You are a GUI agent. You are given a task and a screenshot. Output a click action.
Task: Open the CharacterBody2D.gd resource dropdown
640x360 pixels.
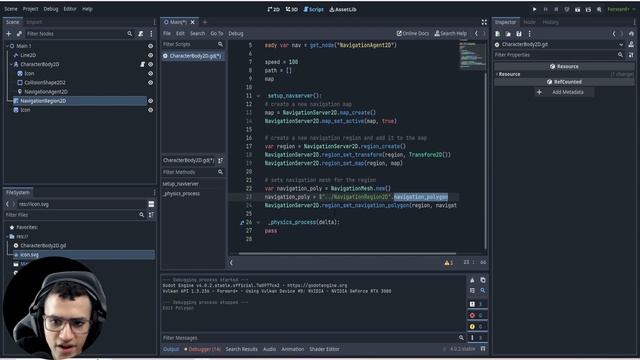[x=621, y=44]
